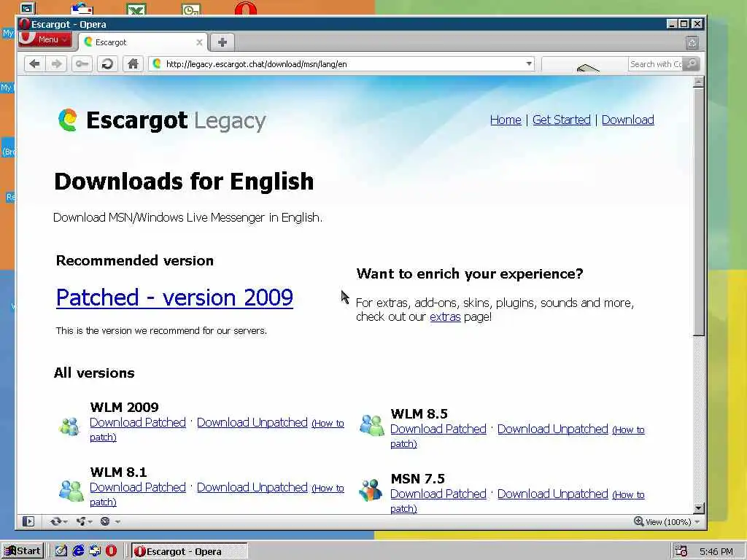Open How to patch link for WLM 2009

pos(328,424)
